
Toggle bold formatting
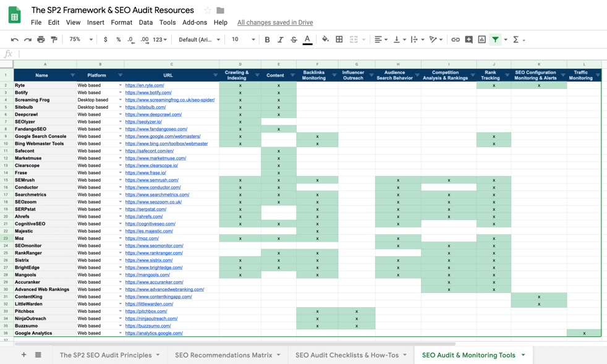click(267, 40)
